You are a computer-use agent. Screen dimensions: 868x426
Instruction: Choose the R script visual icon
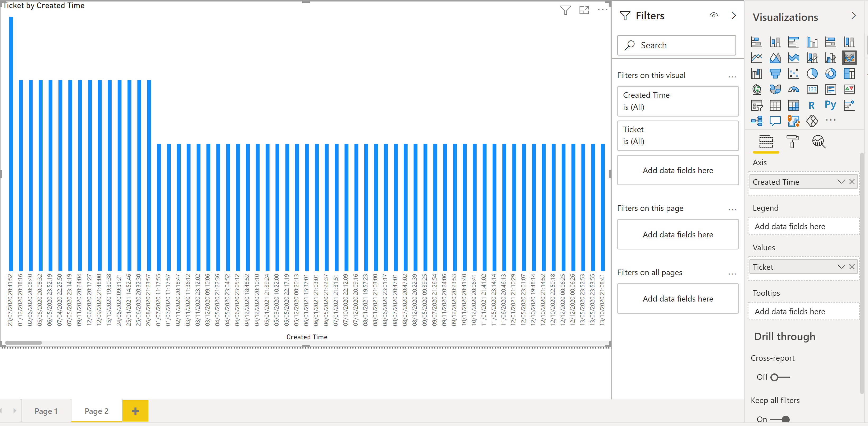click(x=812, y=105)
